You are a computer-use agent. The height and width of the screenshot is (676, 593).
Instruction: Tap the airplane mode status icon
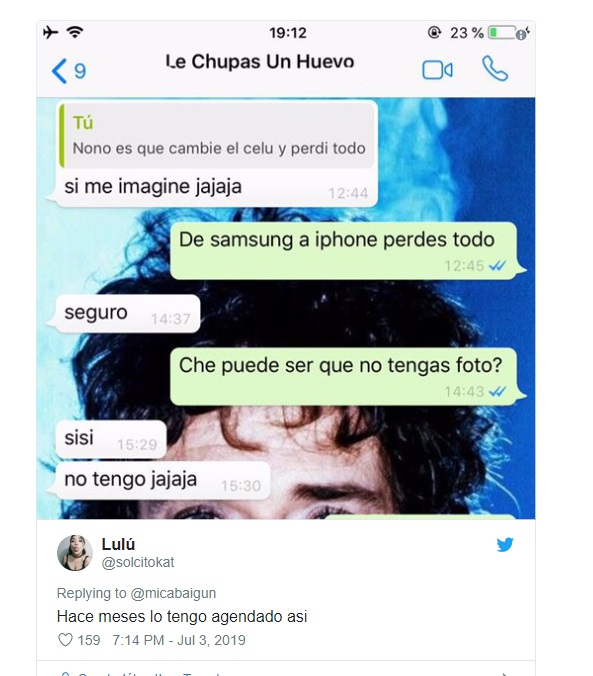[50, 32]
